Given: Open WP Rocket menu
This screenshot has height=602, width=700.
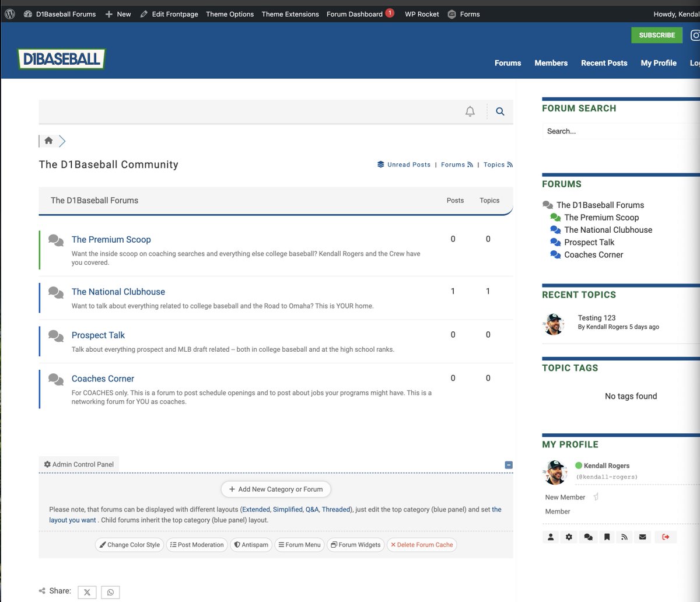Looking at the screenshot, I should tap(422, 14).
